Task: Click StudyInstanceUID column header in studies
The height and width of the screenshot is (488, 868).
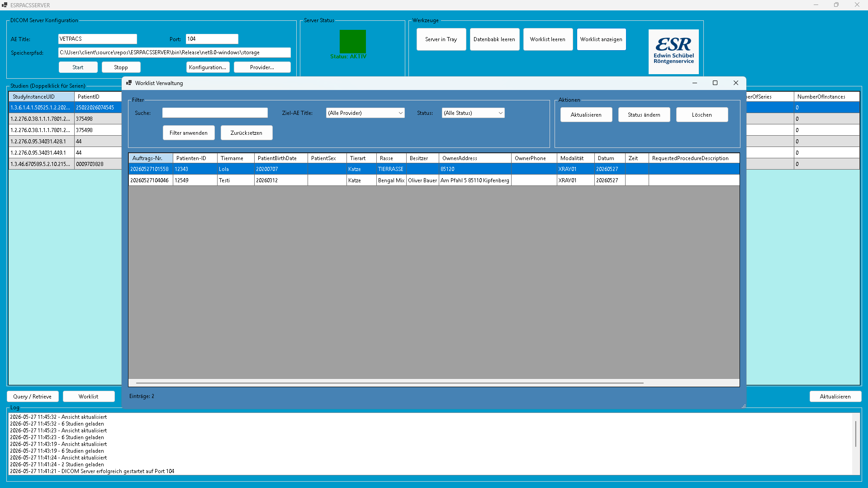Action: click(x=42, y=97)
